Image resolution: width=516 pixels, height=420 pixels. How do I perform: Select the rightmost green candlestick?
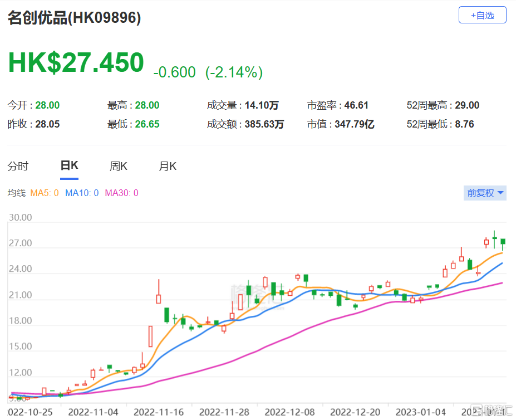[503, 242]
